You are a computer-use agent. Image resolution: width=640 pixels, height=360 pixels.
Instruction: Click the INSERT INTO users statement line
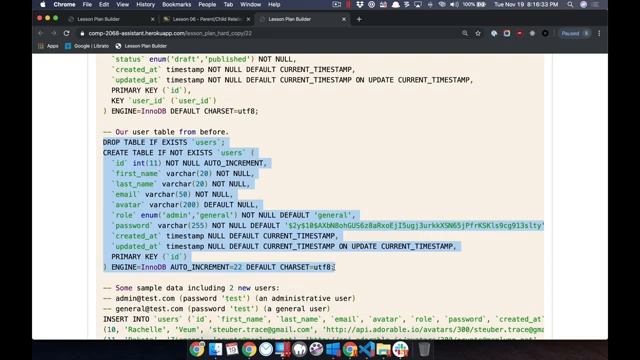323,319
